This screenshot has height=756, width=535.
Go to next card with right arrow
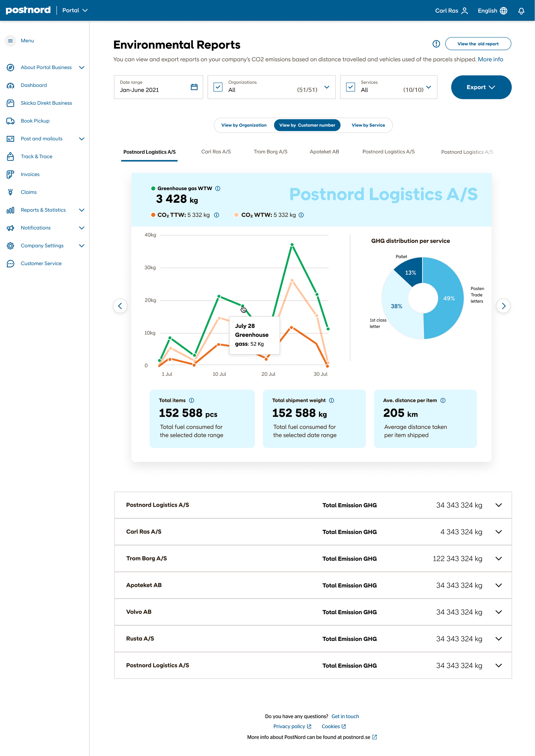click(x=503, y=306)
